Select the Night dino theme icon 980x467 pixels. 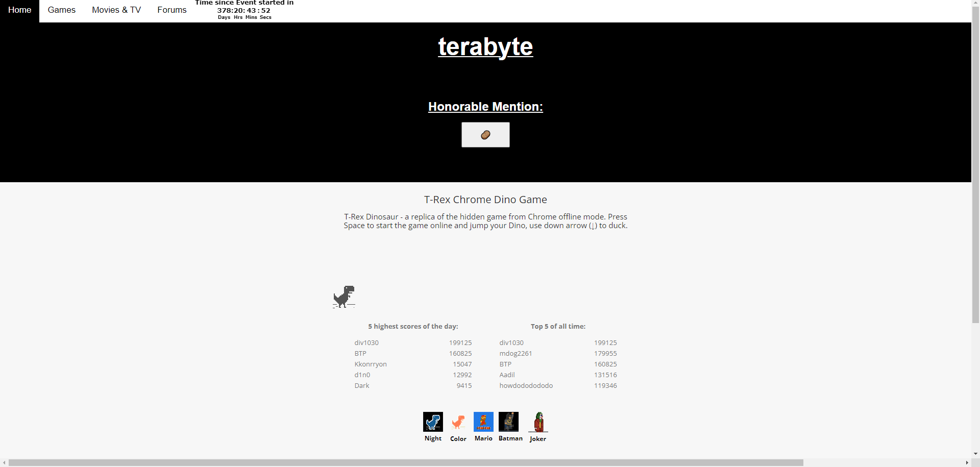[433, 422]
